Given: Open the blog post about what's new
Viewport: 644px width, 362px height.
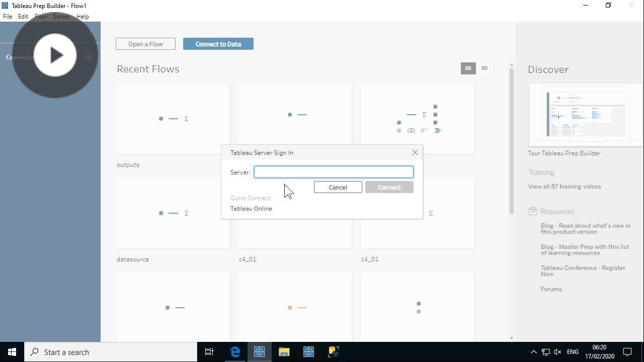Looking at the screenshot, I should 586,229.
